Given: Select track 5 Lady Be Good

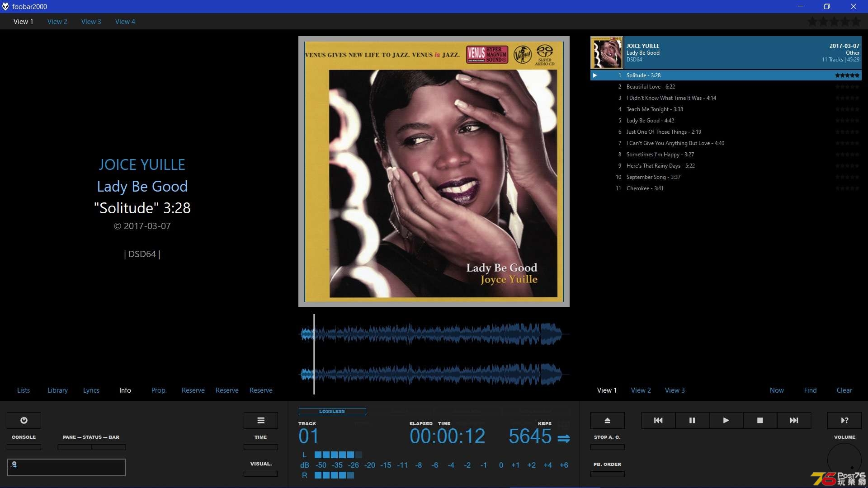Looking at the screenshot, I should pyautogui.click(x=726, y=121).
